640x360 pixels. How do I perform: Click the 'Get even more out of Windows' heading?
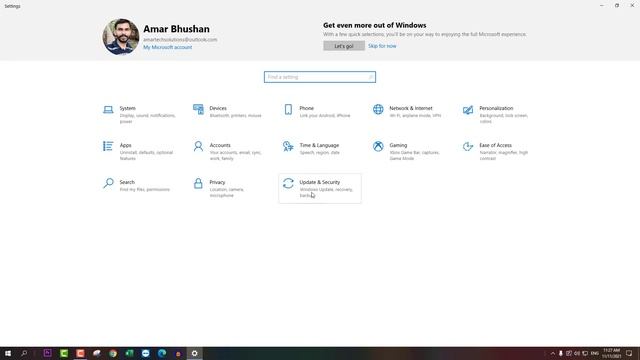tap(375, 25)
